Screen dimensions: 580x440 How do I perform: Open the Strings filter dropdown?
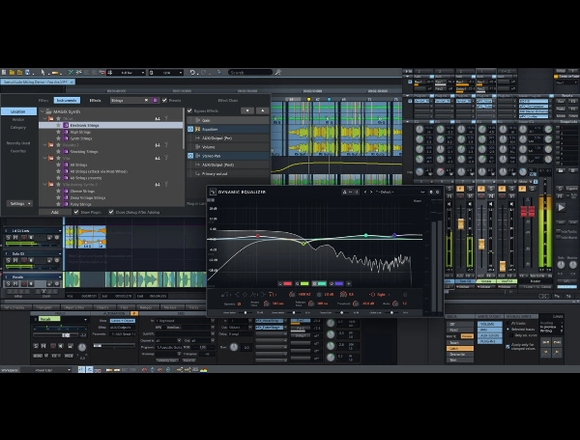(x=129, y=100)
